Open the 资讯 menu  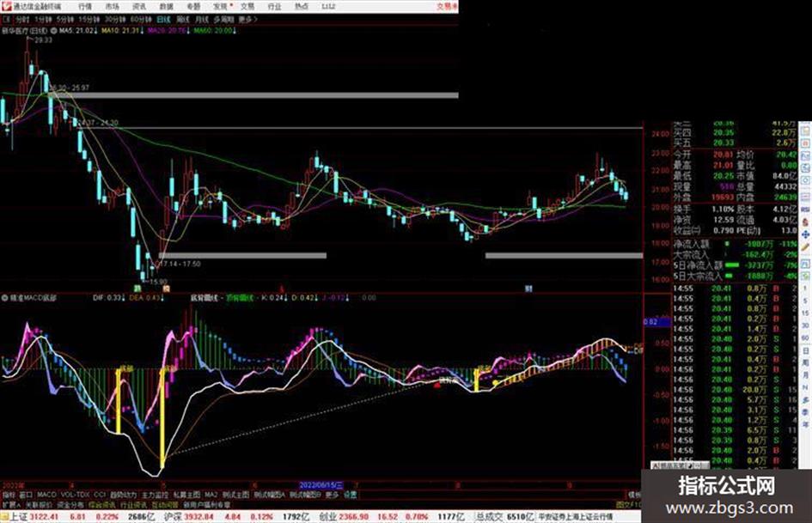click(x=139, y=6)
